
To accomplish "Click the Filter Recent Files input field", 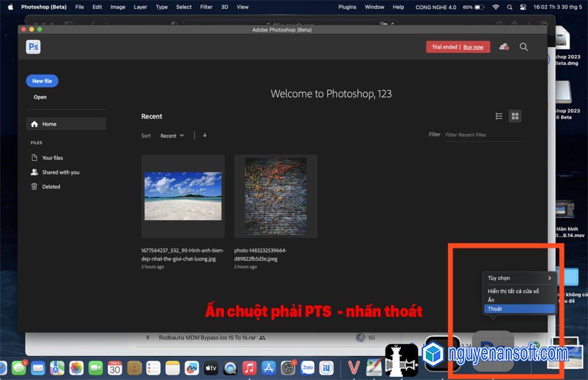I will pyautogui.click(x=482, y=135).
